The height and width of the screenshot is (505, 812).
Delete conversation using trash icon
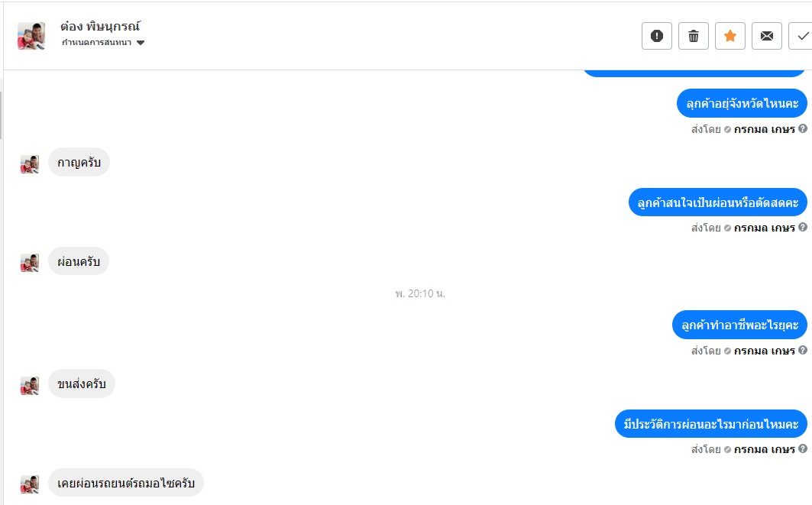[x=694, y=36]
